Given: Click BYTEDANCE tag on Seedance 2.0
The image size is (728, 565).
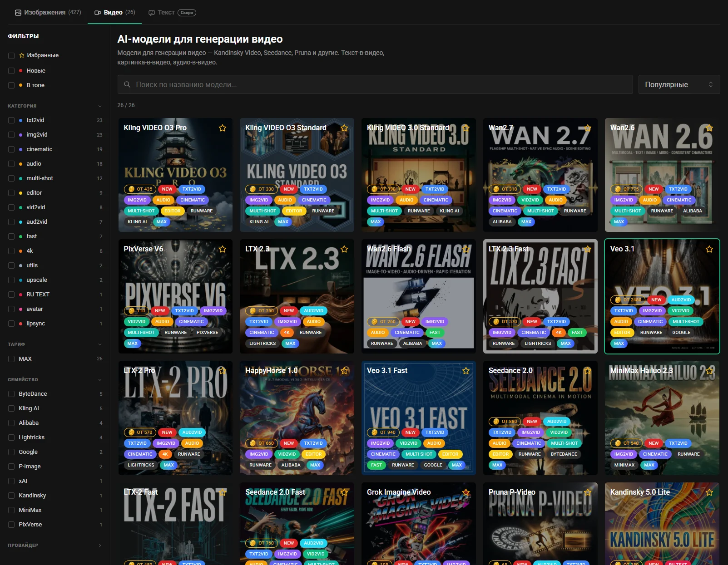Looking at the screenshot, I should point(564,454).
